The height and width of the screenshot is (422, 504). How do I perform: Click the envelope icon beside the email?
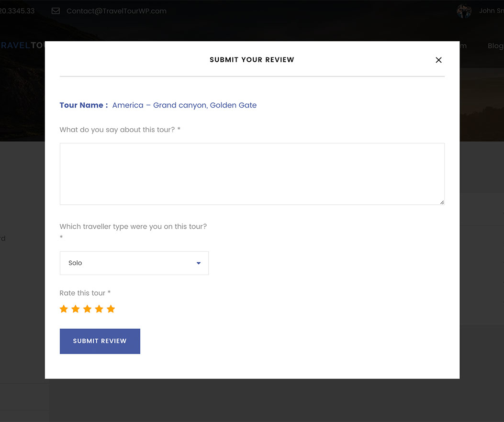pos(56,11)
